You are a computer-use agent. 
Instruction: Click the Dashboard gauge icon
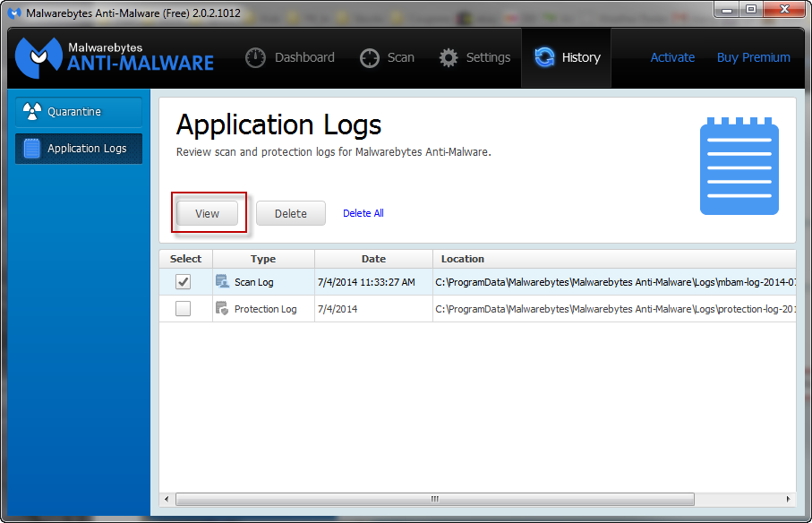[255, 57]
